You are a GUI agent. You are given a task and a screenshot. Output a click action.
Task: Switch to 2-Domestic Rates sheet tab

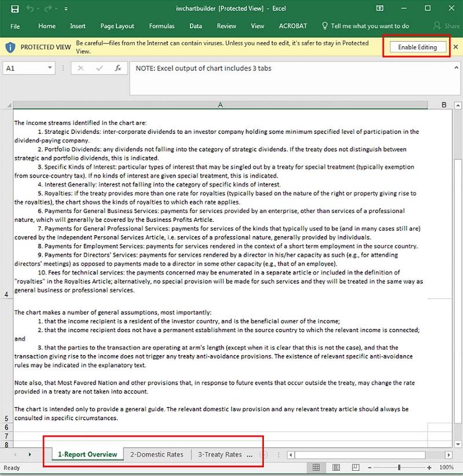tap(157, 455)
